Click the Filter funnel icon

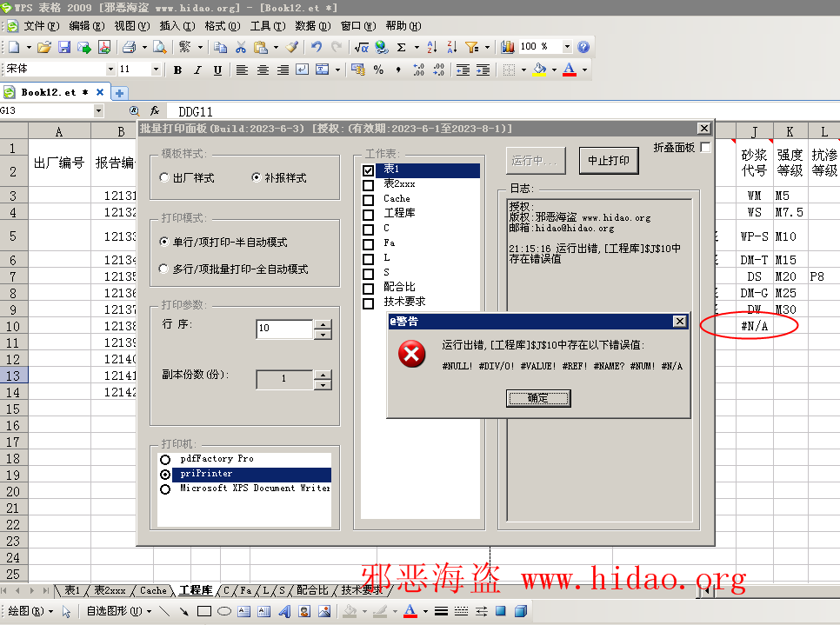tap(472, 47)
